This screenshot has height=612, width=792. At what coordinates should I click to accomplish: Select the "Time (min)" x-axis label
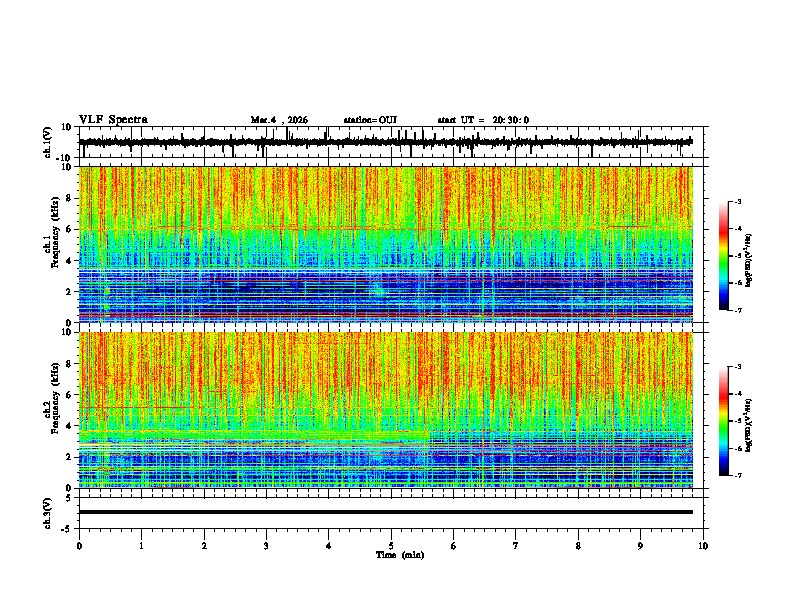tap(400, 555)
